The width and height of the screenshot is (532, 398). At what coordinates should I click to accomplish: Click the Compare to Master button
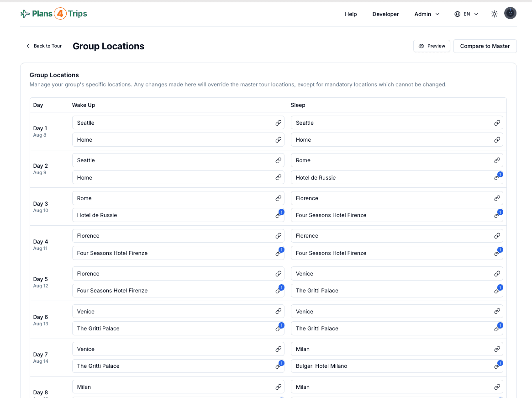[485, 46]
